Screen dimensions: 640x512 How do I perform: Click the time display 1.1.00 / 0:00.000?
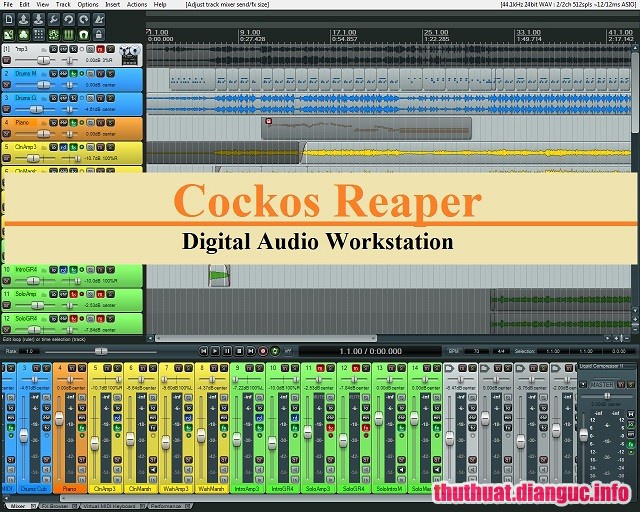[371, 351]
